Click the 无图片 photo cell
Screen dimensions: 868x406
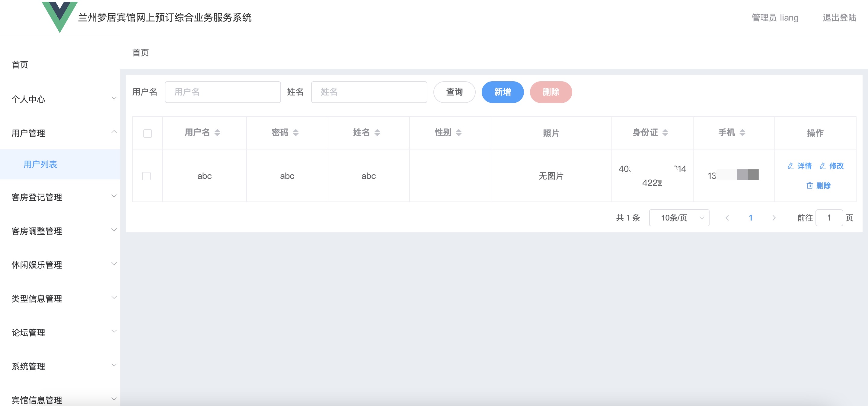point(551,176)
